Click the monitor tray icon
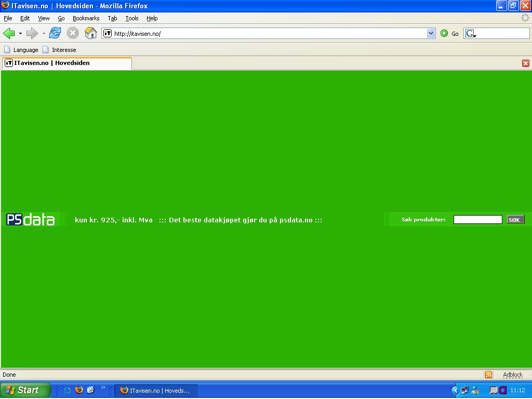Screen dimensions: 532x399 click(494, 390)
